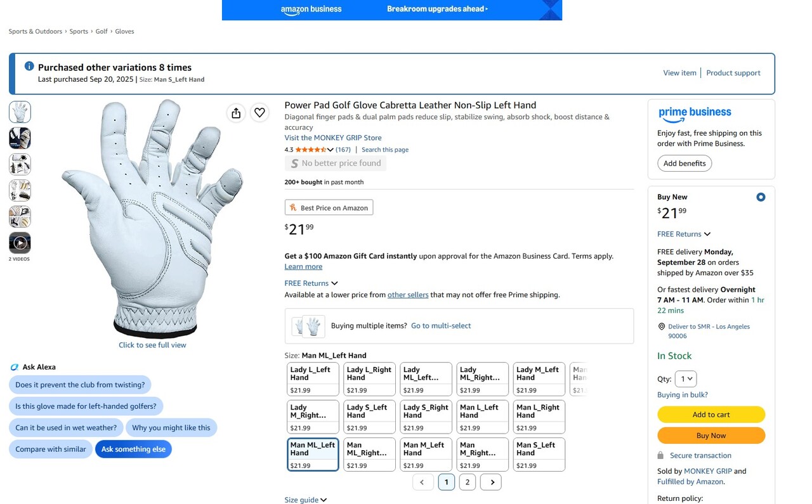
Task: Open the Qty quantity dropdown
Action: [685, 379]
